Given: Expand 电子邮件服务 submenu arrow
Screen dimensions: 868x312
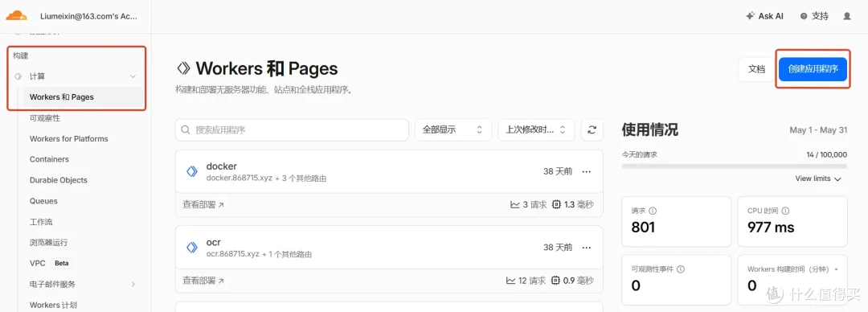Looking at the screenshot, I should pos(133,285).
